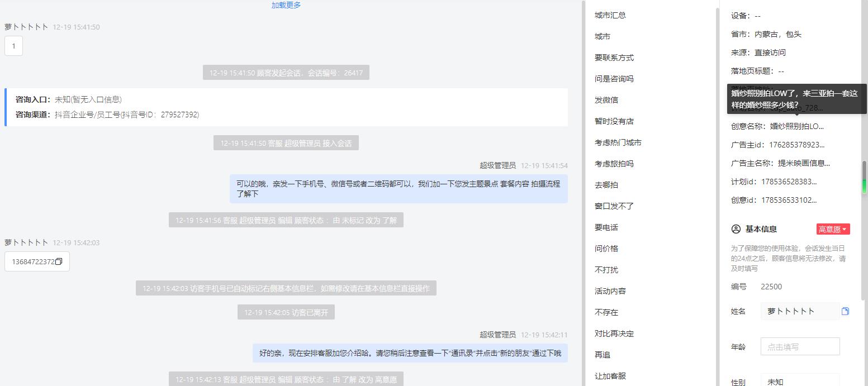Choose the 窗口发不了 reply
The image size is (868, 386).
click(614, 206)
